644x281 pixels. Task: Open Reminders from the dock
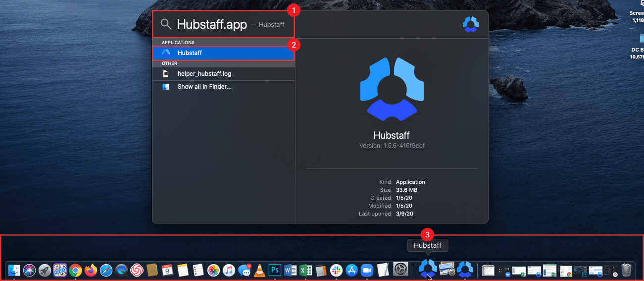coord(198,270)
